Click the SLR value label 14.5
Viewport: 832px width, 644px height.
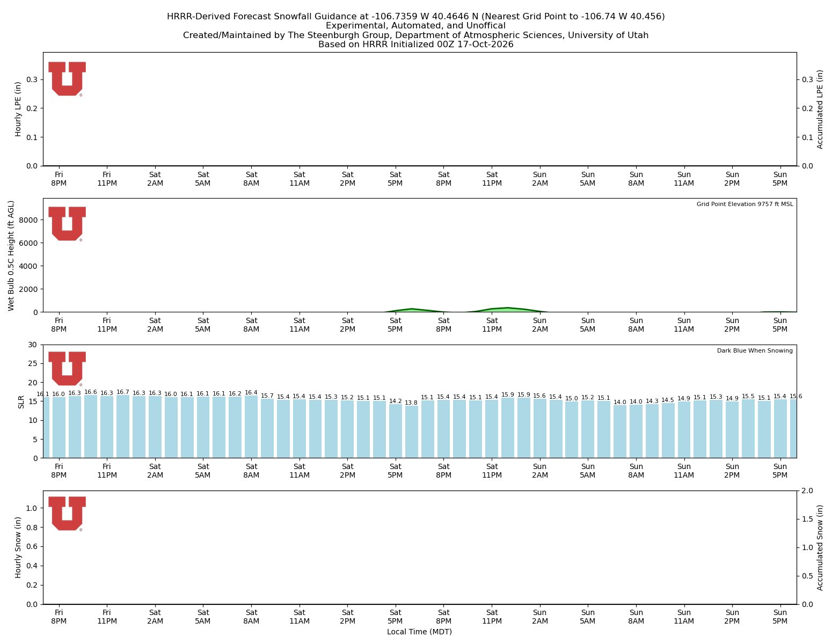coord(668,400)
